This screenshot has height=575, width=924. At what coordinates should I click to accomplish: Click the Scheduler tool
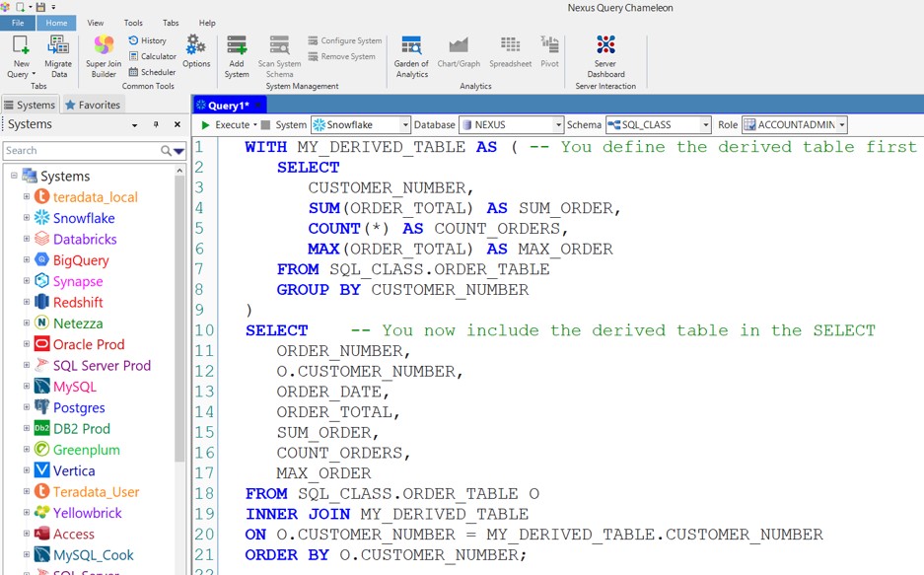point(152,72)
